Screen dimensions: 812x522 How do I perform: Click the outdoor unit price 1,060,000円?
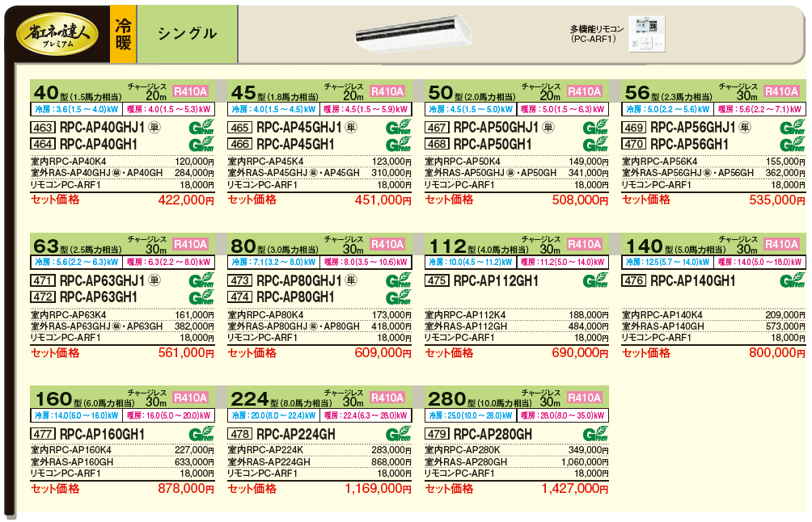pos(585,462)
